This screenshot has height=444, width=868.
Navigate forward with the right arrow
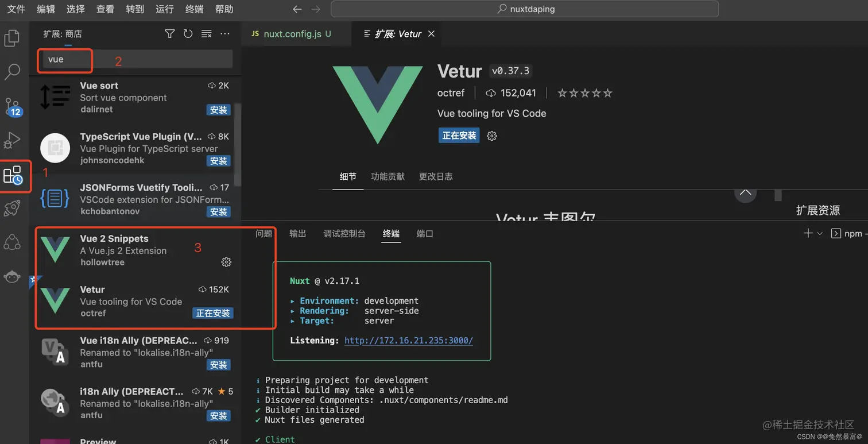(x=315, y=9)
